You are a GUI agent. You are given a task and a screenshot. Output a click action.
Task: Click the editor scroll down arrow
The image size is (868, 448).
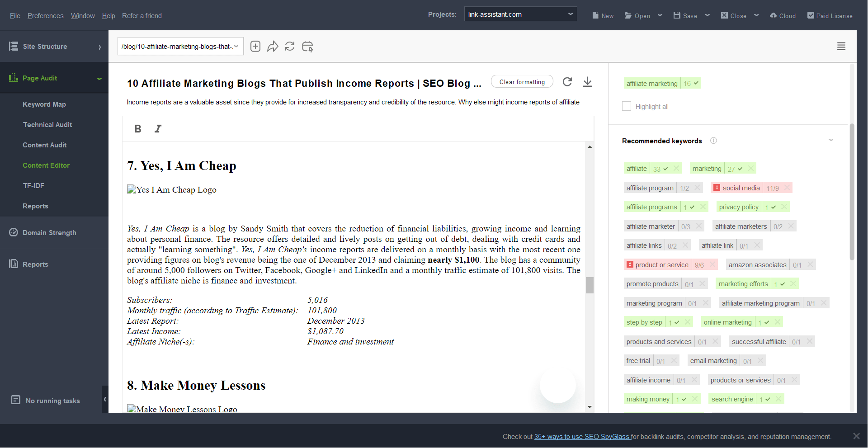coord(590,407)
